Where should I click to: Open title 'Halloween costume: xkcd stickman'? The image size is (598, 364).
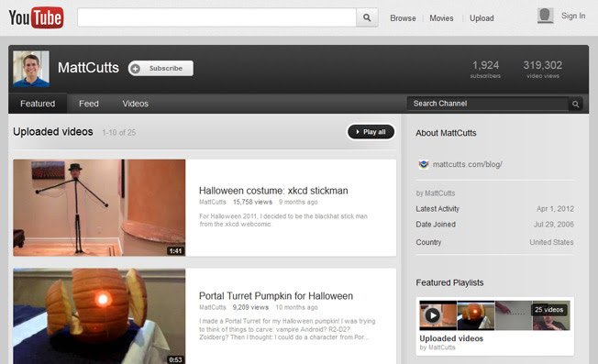273,191
